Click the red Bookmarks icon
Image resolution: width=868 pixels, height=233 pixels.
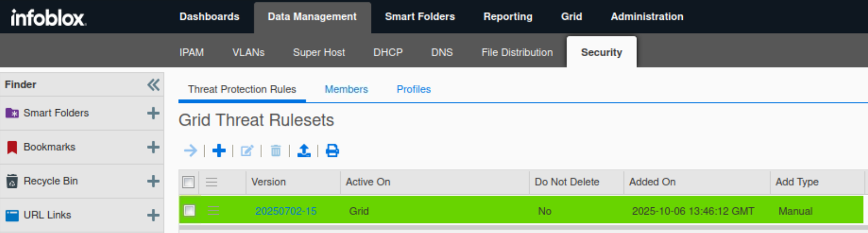pyautogui.click(x=12, y=147)
